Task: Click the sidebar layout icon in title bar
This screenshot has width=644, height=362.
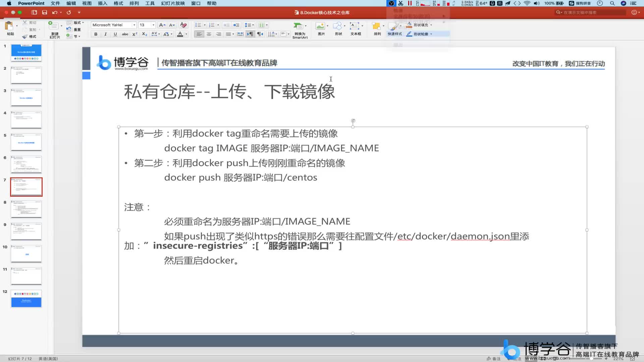Action: pyautogui.click(x=34, y=12)
